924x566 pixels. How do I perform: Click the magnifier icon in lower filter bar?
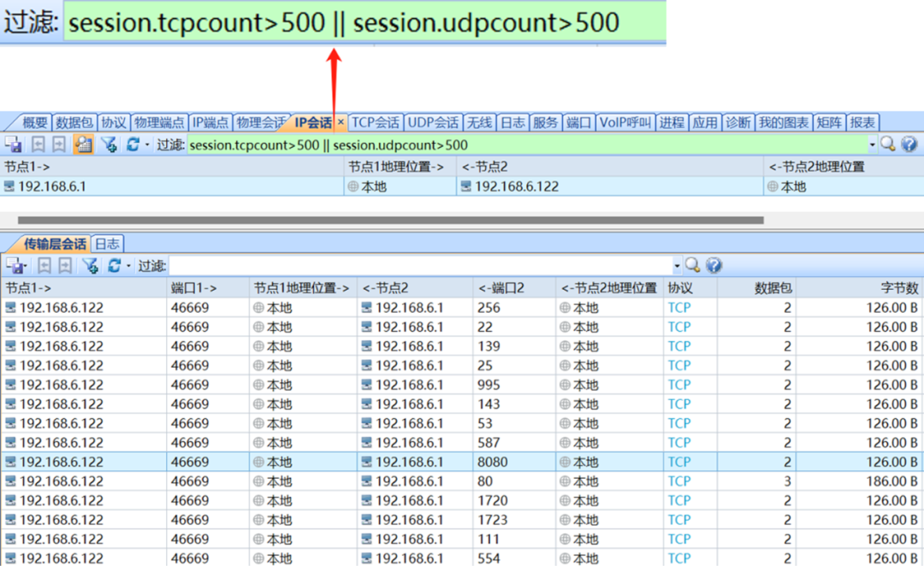[693, 266]
